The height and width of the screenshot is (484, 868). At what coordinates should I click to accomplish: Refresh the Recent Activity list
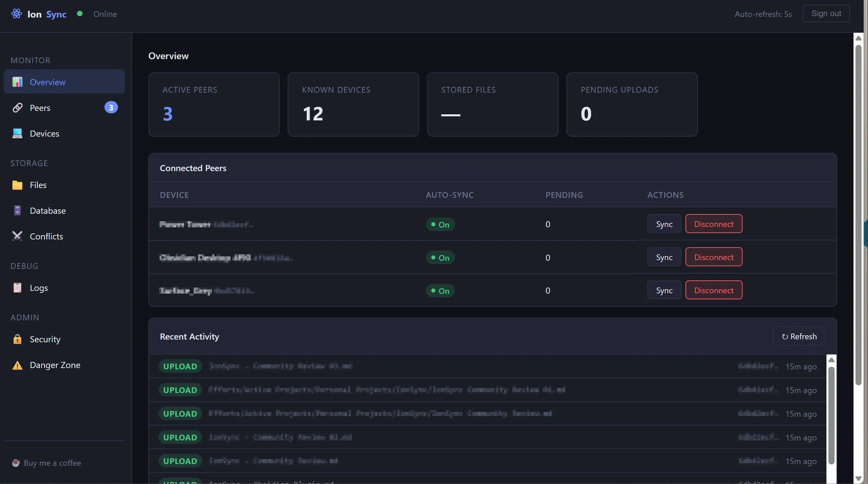(799, 336)
